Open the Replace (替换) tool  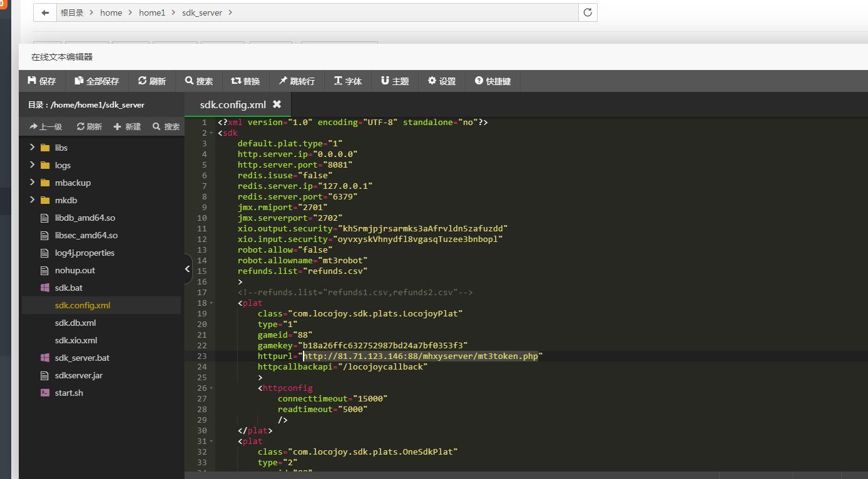(245, 81)
